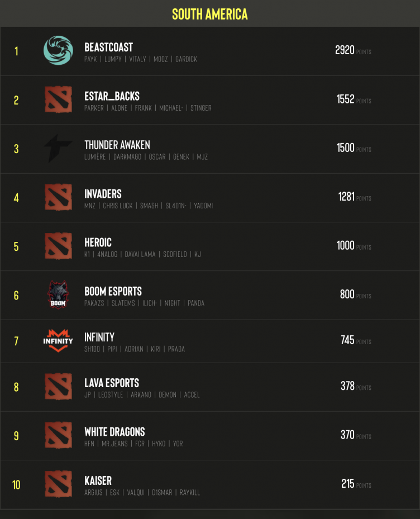Click rank number 10 for Kaiser
This screenshot has height=519, width=420.
tap(16, 484)
